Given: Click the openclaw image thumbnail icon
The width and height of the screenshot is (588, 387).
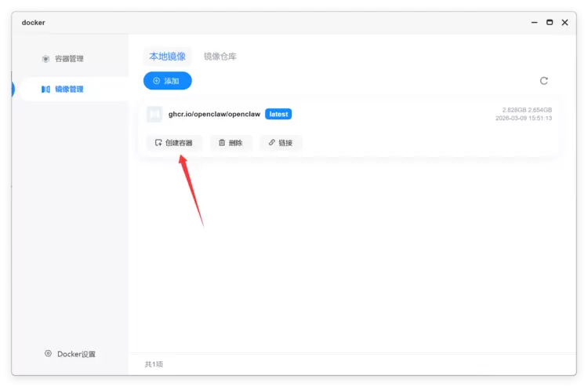Looking at the screenshot, I should [154, 114].
